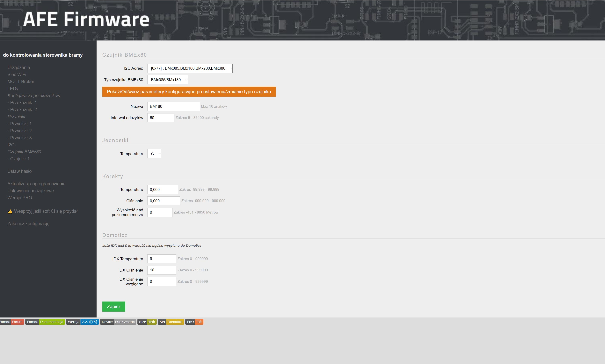Click orange Pokaż/Odśwież parametery button

click(x=189, y=92)
